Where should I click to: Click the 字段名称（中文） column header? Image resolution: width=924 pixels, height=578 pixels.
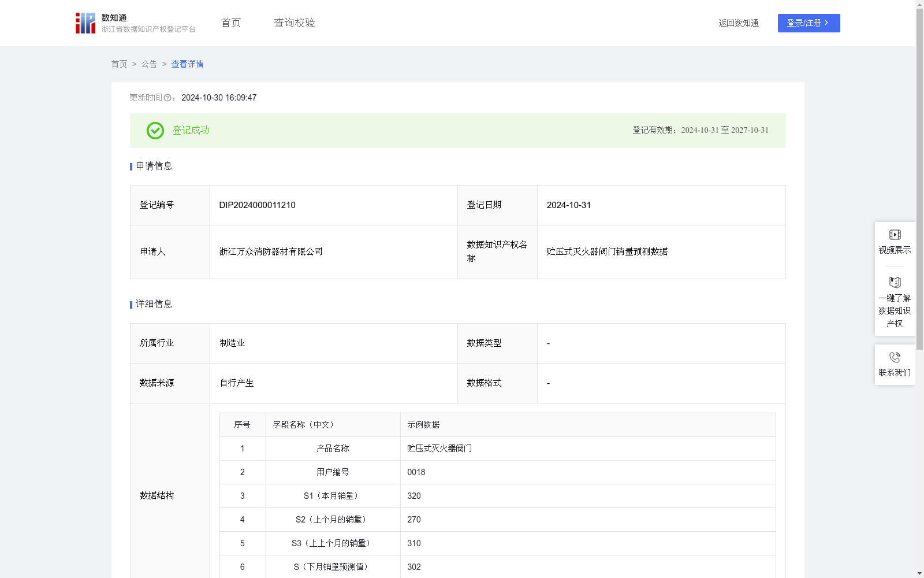[333, 425]
